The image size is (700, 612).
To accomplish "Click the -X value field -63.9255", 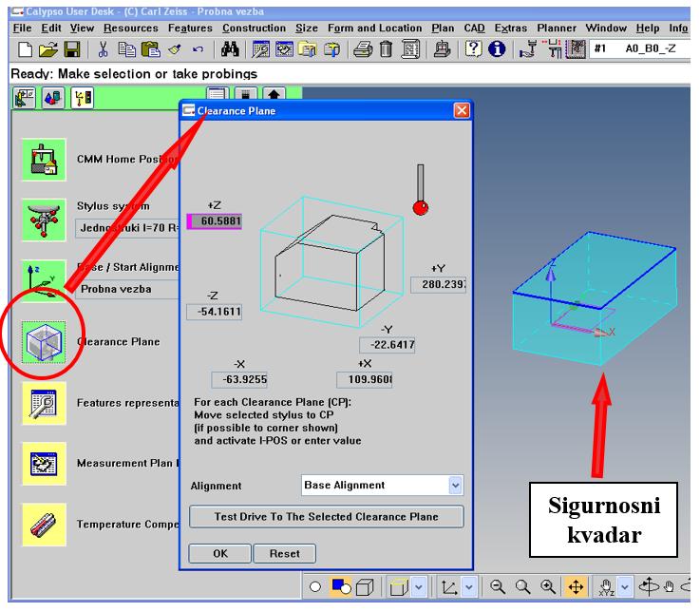I will 239,380.
